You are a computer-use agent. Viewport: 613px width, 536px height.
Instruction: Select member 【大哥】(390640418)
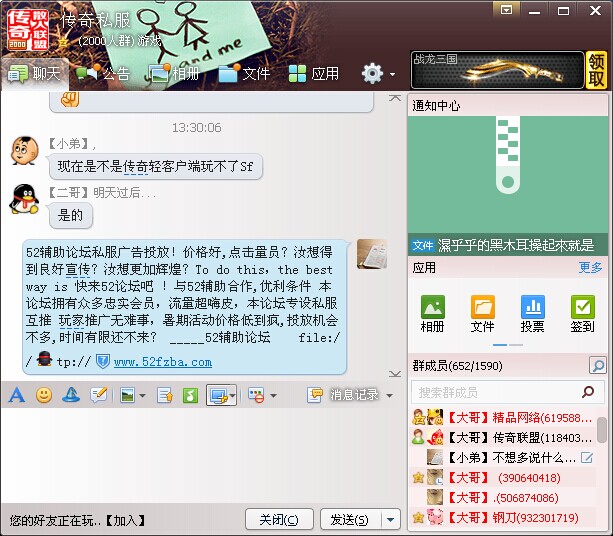(x=504, y=478)
